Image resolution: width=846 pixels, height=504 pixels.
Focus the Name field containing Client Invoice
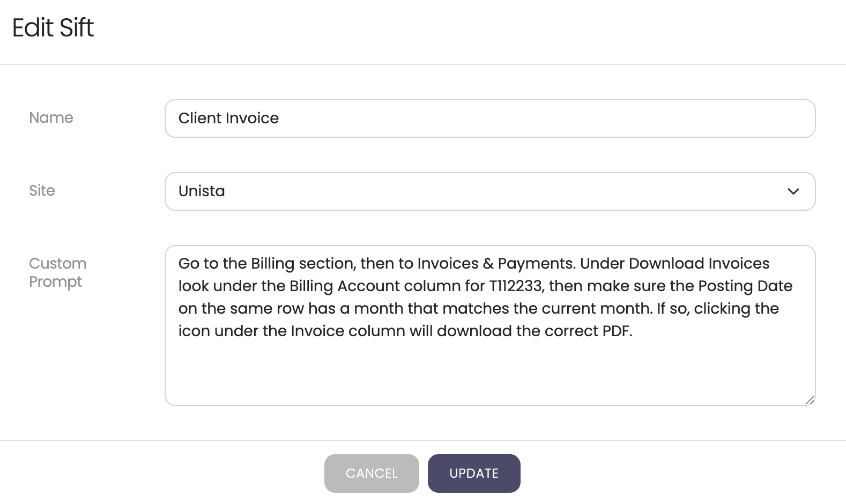(x=490, y=118)
